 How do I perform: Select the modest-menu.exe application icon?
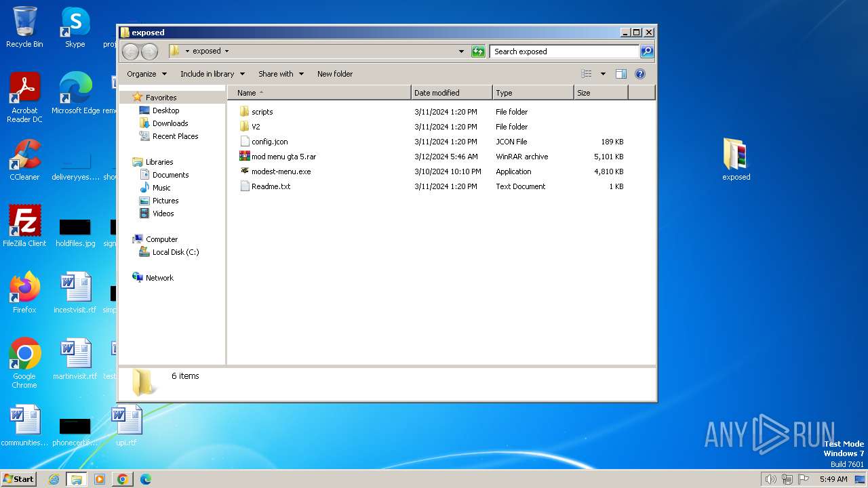245,171
